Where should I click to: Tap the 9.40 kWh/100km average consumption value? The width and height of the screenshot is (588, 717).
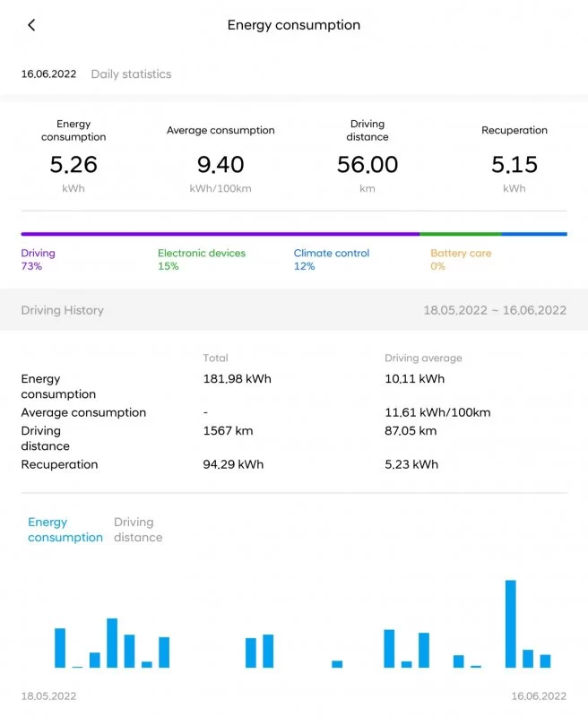220,165
